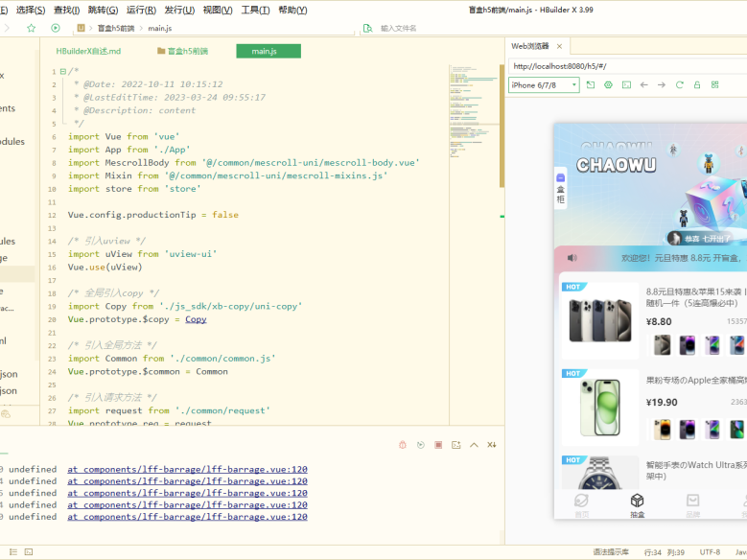Toggle the browser lock icon
The width and height of the screenshot is (747, 560).
click(x=697, y=85)
